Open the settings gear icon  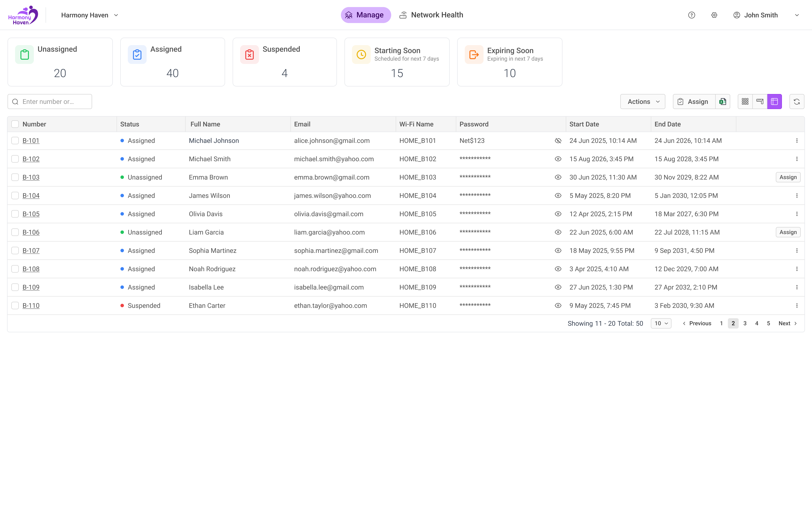714,15
